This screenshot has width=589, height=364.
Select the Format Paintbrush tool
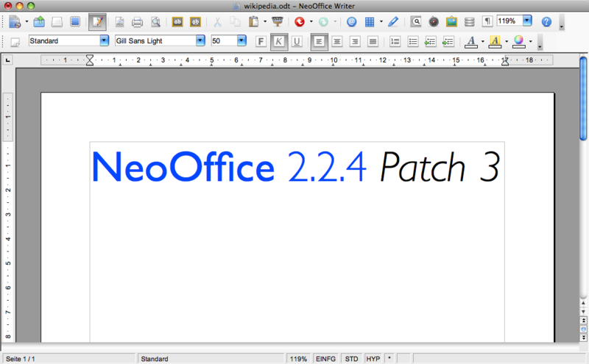[x=278, y=22]
